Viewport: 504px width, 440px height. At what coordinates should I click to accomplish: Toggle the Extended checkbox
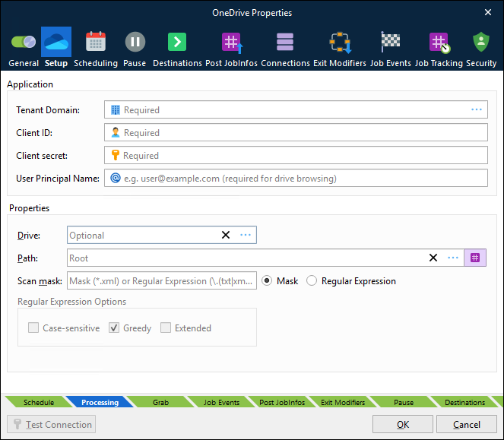coord(166,328)
